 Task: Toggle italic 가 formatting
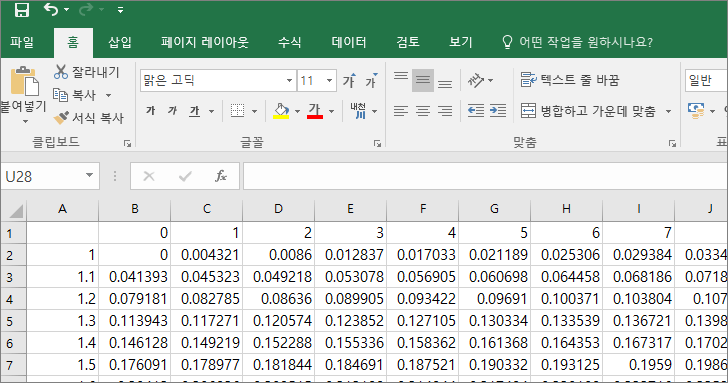[x=172, y=110]
